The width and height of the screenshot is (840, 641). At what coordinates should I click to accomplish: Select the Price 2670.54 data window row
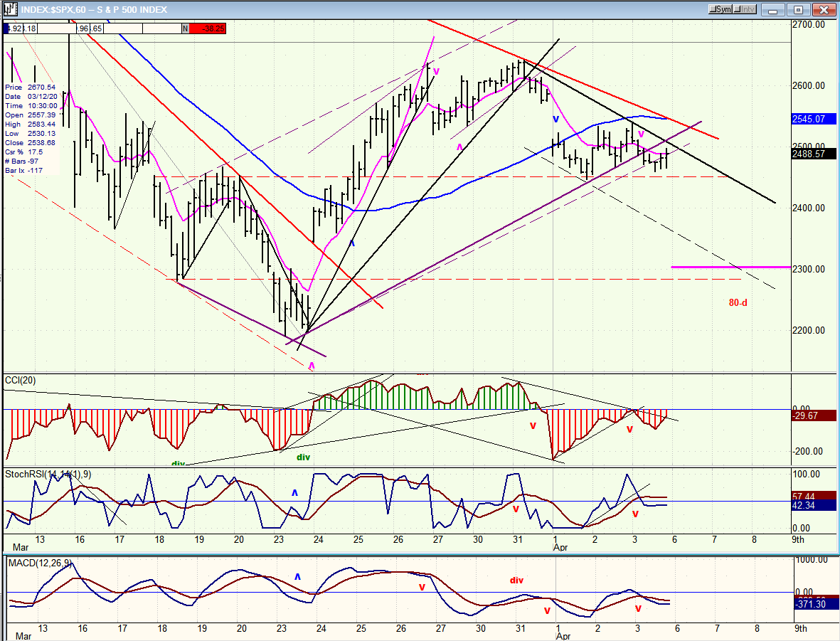click(31, 87)
